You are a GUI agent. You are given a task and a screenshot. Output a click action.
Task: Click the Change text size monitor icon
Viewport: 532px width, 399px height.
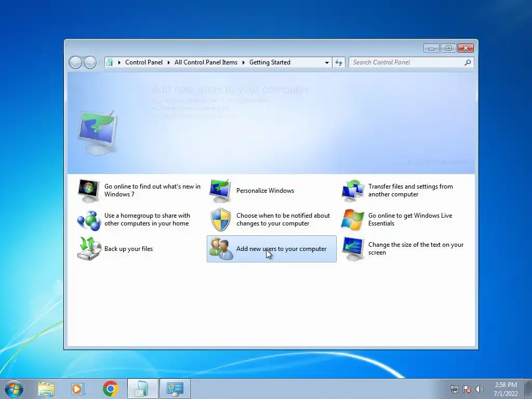click(x=353, y=249)
